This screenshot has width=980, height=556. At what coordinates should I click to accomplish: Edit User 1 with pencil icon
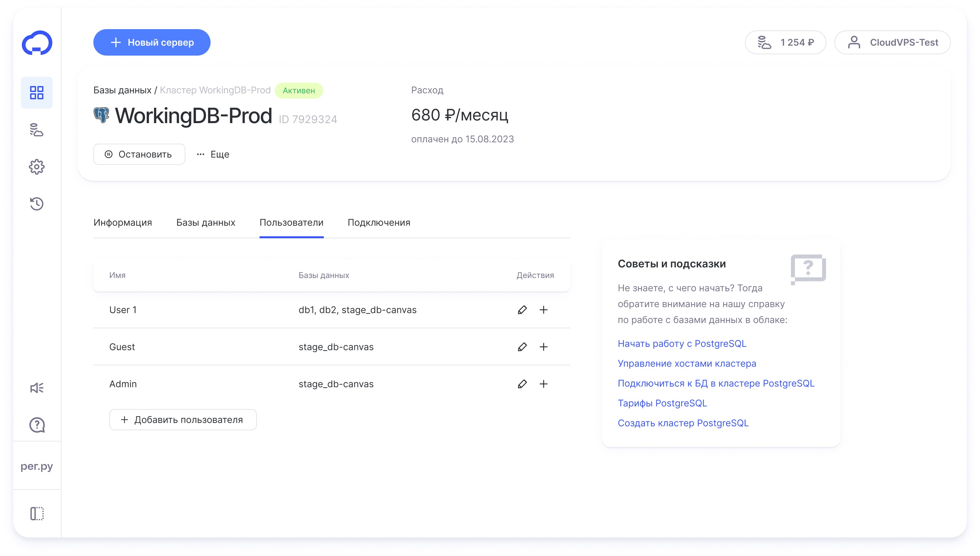pyautogui.click(x=522, y=310)
